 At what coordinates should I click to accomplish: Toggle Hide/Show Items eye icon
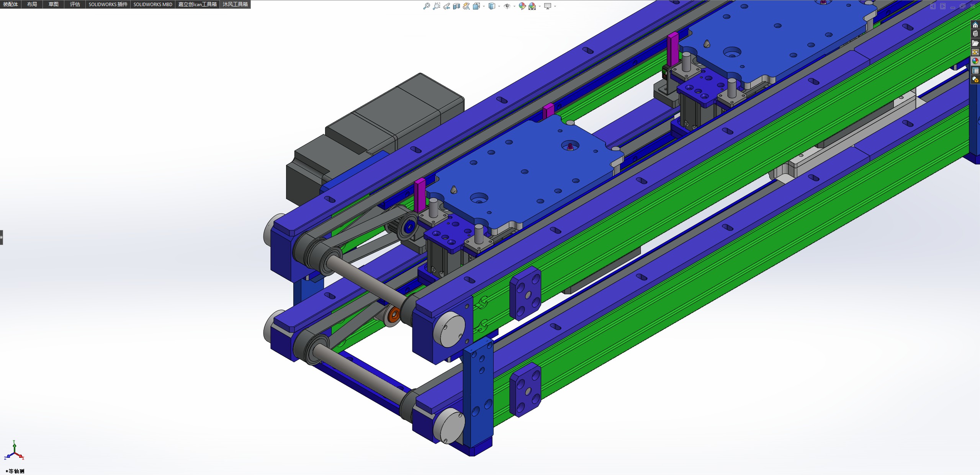[507, 6]
